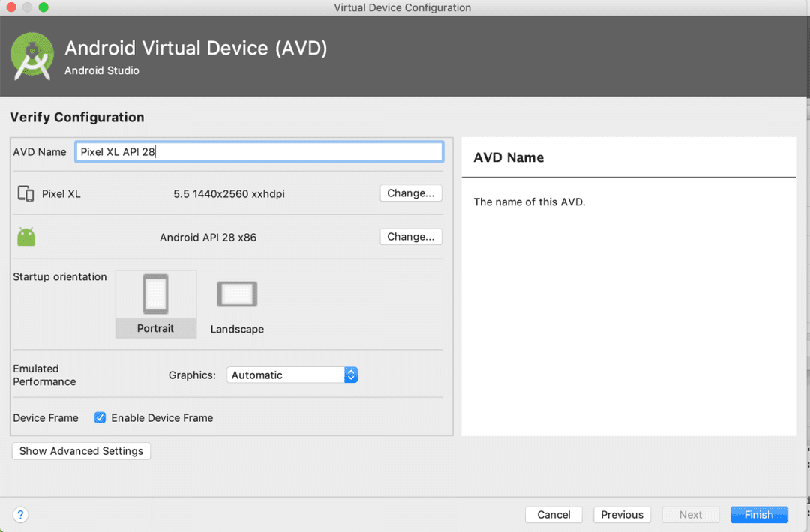Screen dimensions: 810x532
Task: Click 'The name of this AVD.' description
Action: [529, 202]
